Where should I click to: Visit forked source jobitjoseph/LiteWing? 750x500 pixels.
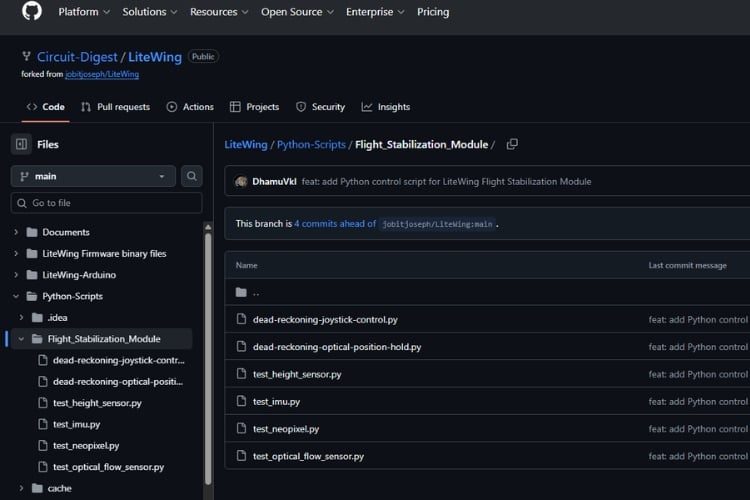102,74
